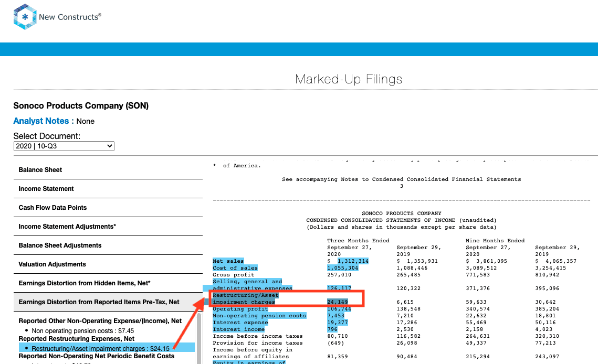The image size is (598, 364).
Task: Click the highlighted Interest income label
Action: [x=238, y=329]
